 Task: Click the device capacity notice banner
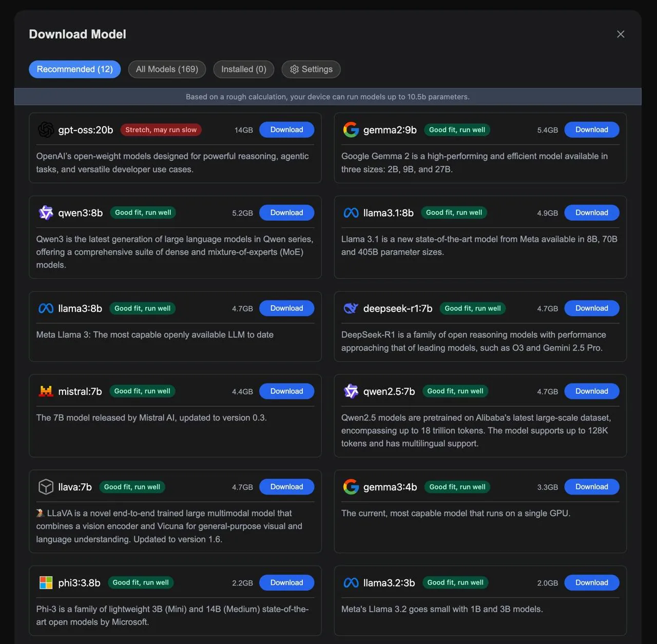[327, 97]
